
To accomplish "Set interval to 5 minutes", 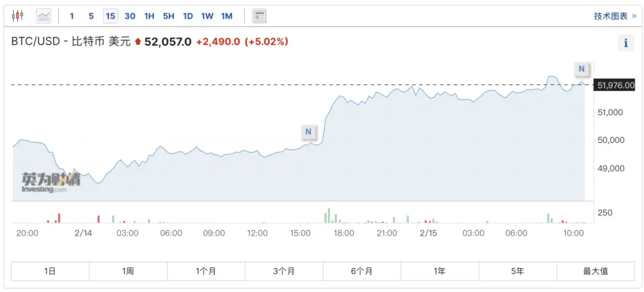I will pos(91,16).
